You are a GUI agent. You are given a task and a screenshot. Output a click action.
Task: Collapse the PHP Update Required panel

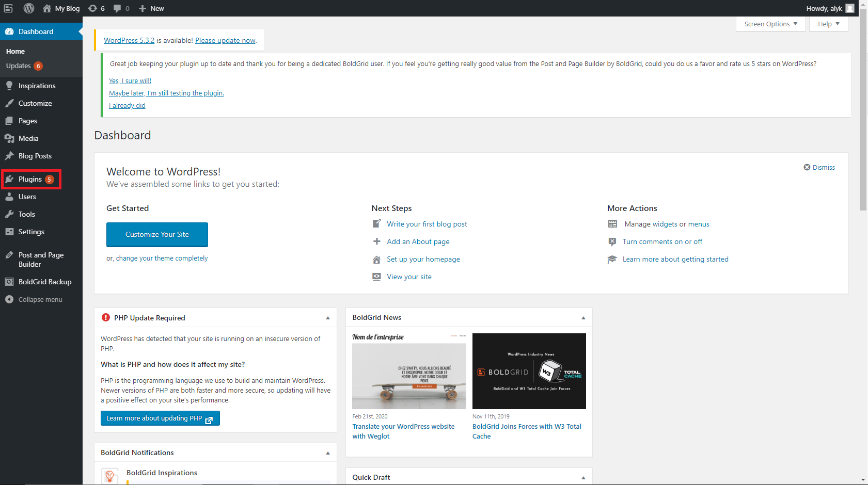328,318
